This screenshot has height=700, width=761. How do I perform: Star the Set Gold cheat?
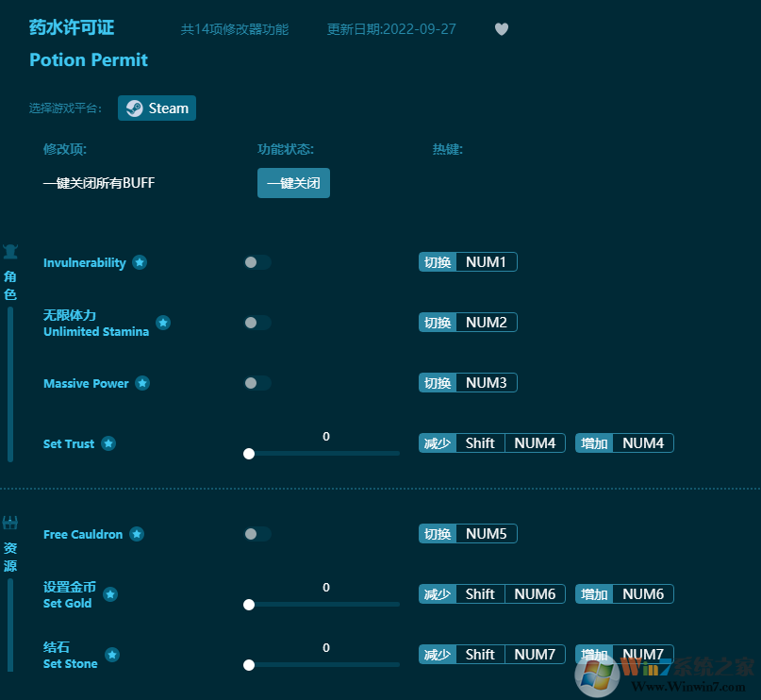point(110,594)
